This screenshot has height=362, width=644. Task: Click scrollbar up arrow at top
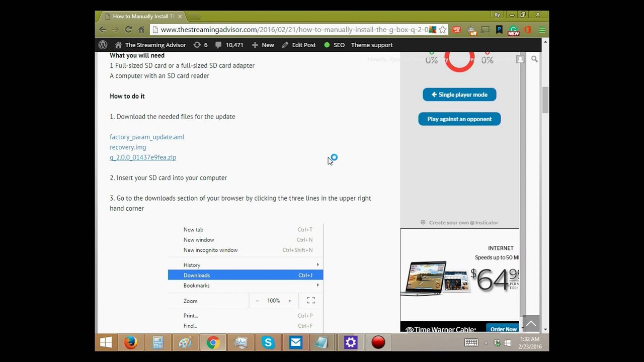click(545, 41)
